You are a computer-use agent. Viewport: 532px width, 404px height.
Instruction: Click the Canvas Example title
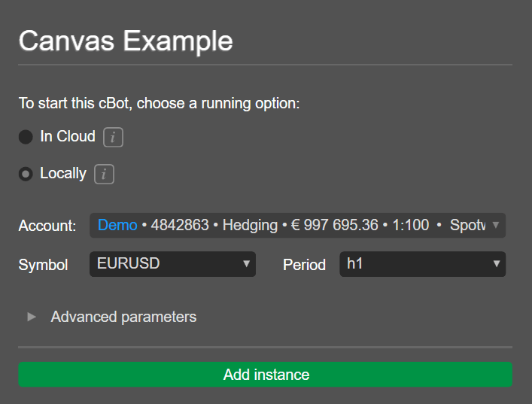(x=126, y=41)
